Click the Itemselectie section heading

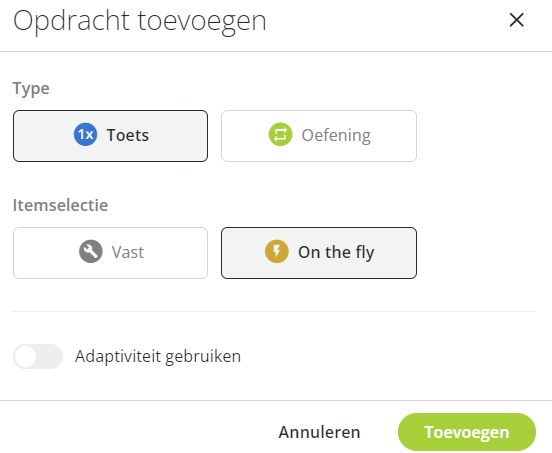pos(61,205)
